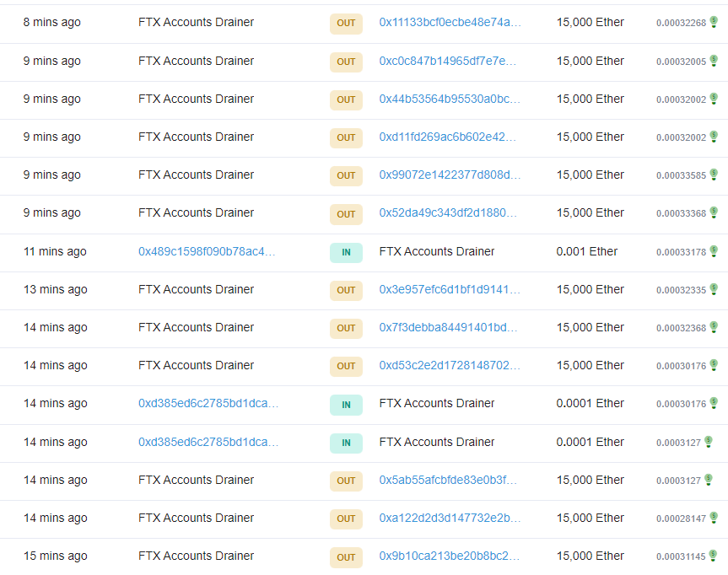Open address link 0x11133bcf0ecbe48e74a...

click(x=450, y=23)
